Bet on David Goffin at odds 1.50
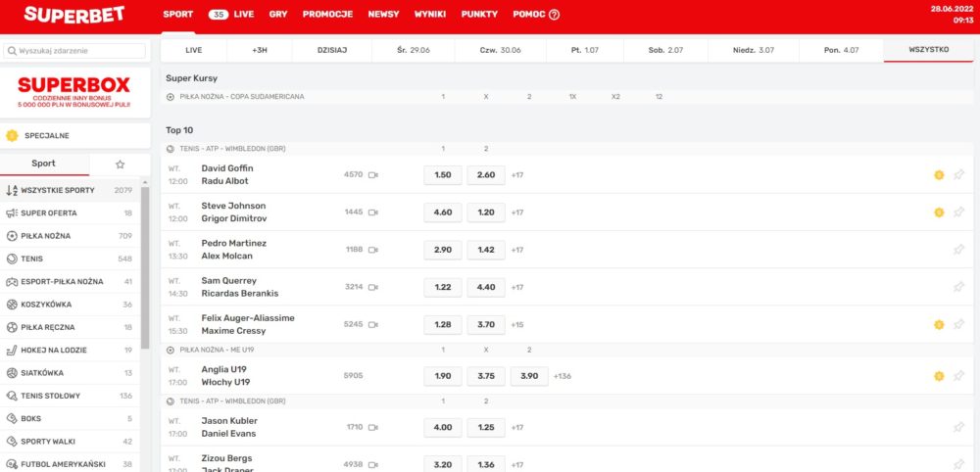 click(x=443, y=175)
